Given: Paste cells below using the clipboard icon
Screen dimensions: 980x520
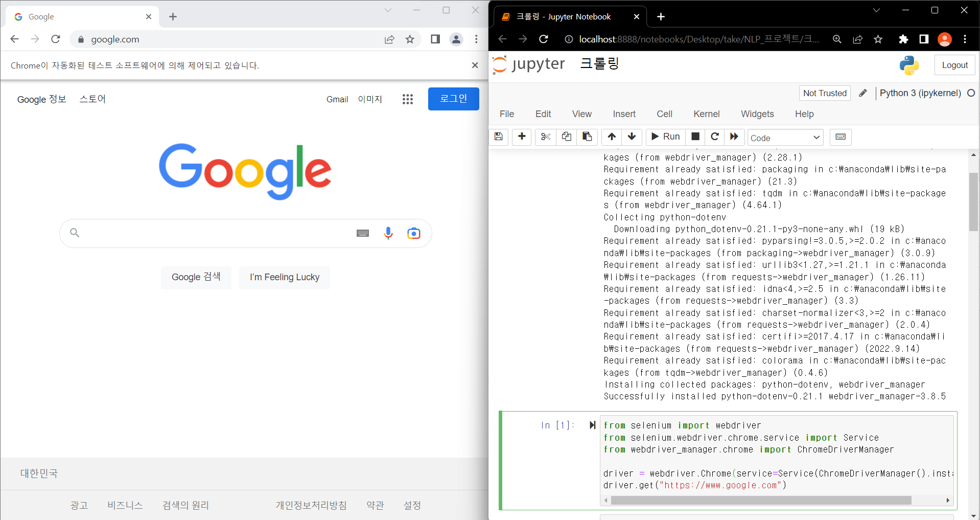Looking at the screenshot, I should [587, 137].
